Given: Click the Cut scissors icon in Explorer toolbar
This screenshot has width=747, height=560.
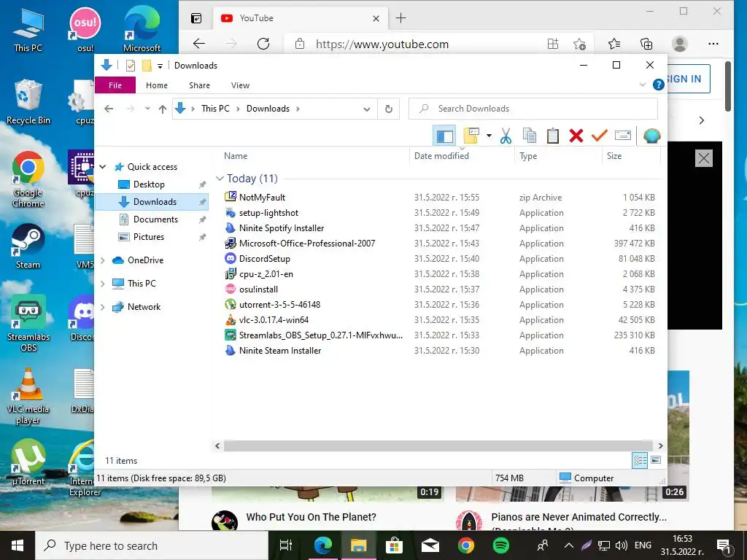Looking at the screenshot, I should [x=506, y=136].
